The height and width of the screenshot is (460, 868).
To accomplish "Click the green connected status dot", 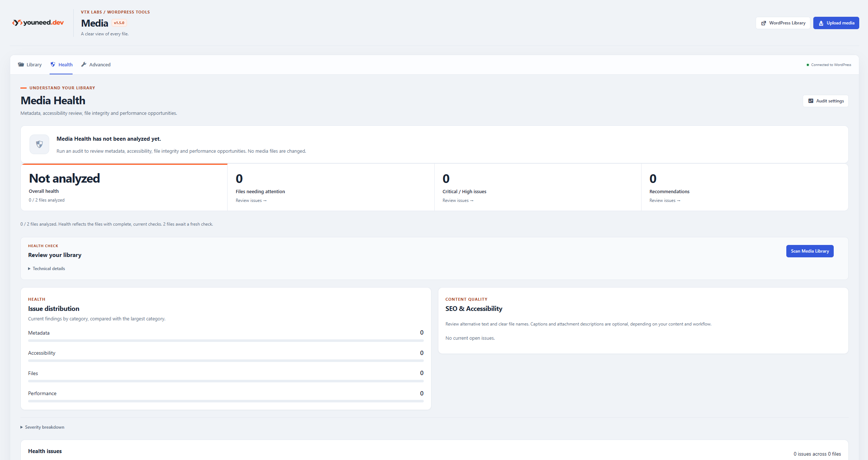I will tap(808, 65).
